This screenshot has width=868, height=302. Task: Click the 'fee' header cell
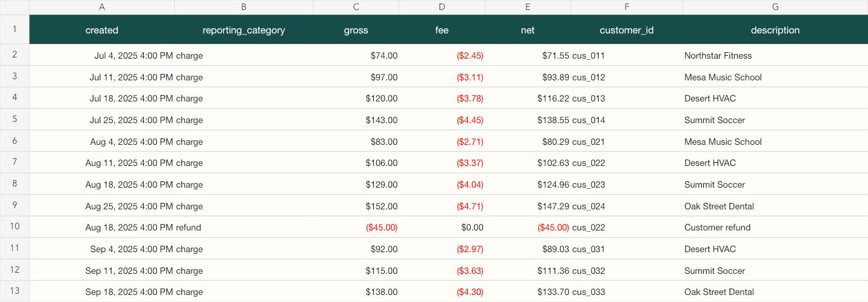tap(442, 29)
